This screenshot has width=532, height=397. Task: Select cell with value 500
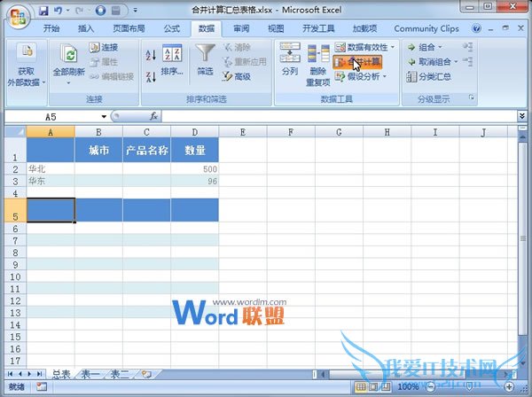click(x=195, y=169)
